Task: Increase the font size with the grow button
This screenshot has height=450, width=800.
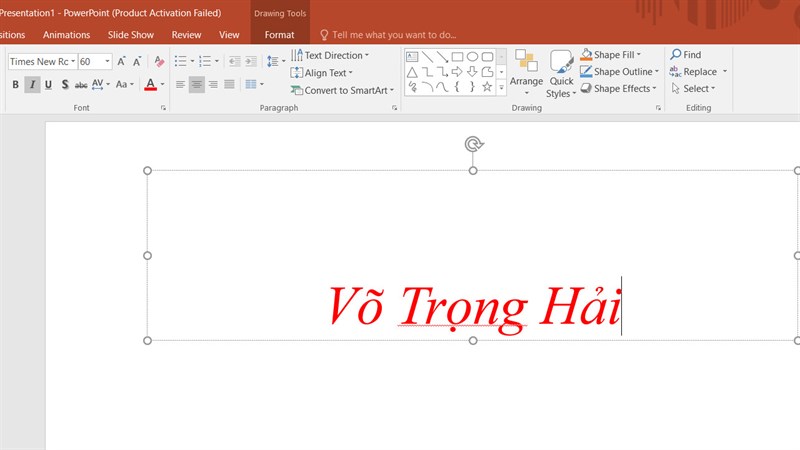Action: click(121, 62)
